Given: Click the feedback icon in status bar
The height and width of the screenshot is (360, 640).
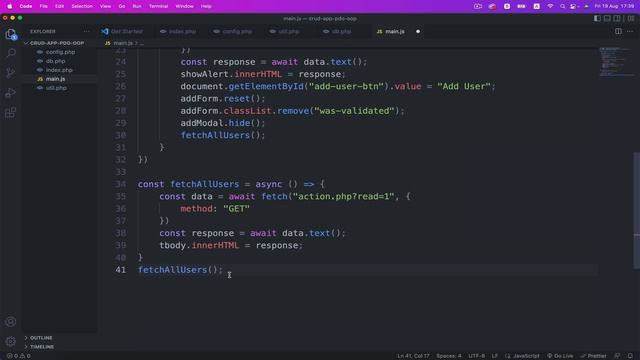Looking at the screenshot, I should click(617, 356).
